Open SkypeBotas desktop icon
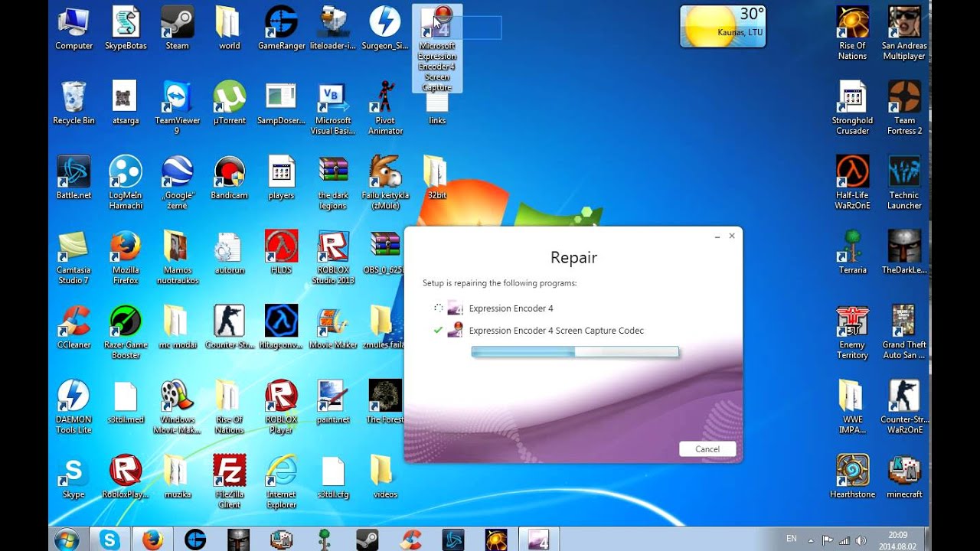Viewport: 980px width, 551px height. pyautogui.click(x=126, y=28)
